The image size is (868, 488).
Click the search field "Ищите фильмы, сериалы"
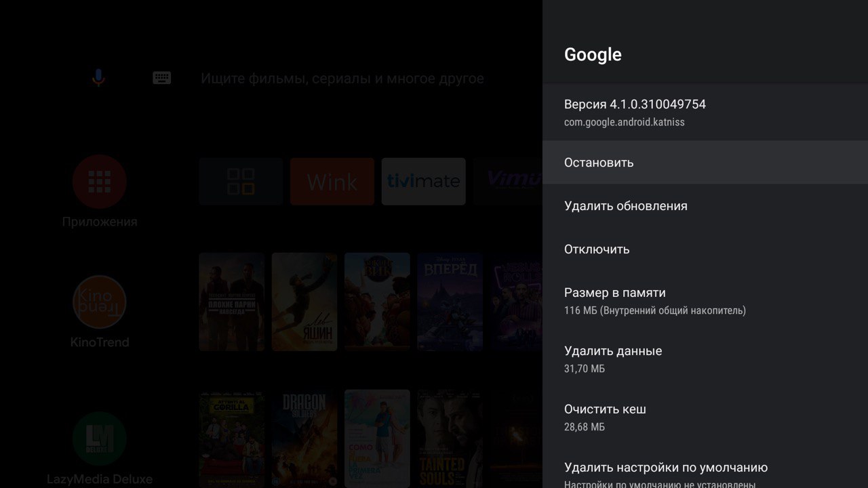(342, 79)
